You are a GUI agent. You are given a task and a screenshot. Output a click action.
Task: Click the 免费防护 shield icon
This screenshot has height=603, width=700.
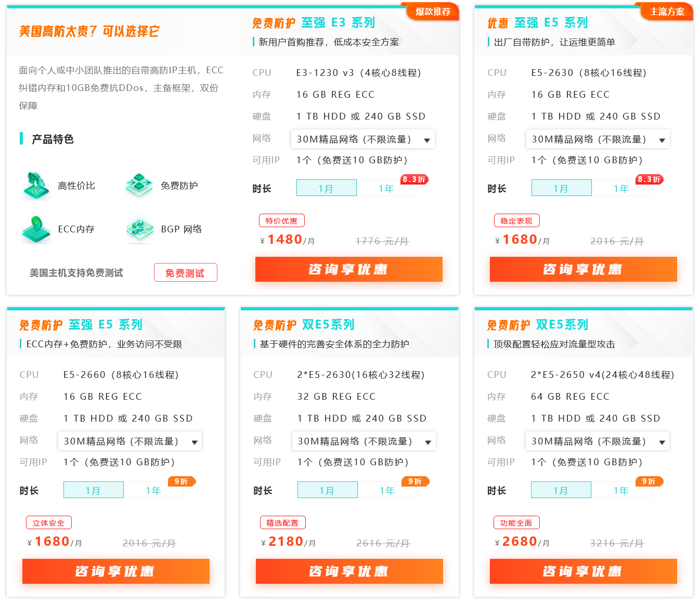tap(139, 185)
